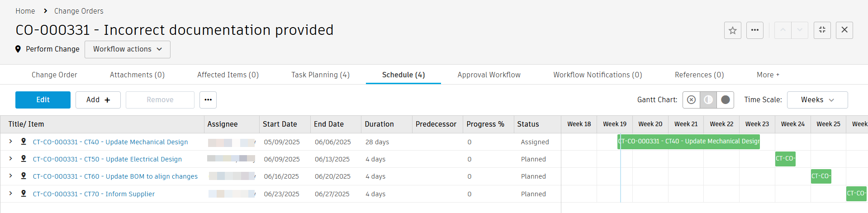
Task: Click the collapse view icon in the header
Action: (x=822, y=30)
